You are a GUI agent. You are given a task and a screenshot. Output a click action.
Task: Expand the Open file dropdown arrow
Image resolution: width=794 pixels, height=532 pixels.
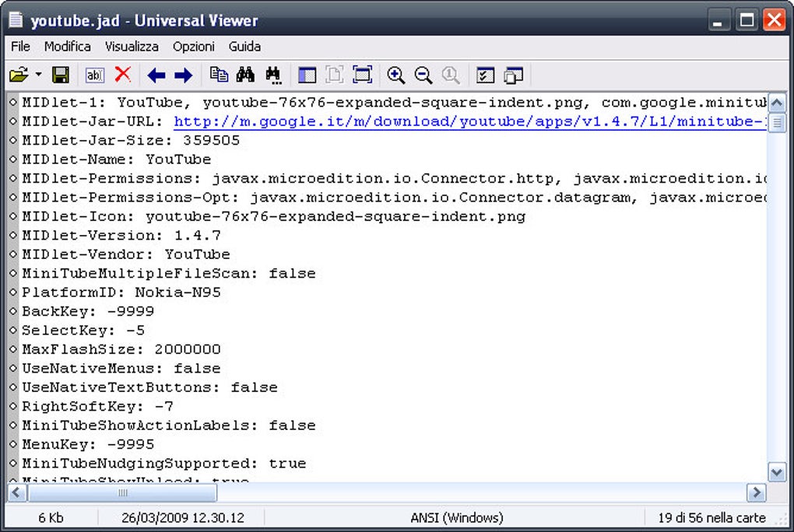(x=38, y=75)
